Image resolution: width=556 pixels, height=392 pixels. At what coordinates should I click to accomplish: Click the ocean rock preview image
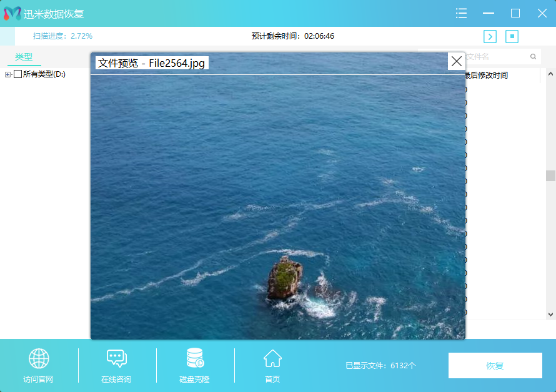coord(278,206)
